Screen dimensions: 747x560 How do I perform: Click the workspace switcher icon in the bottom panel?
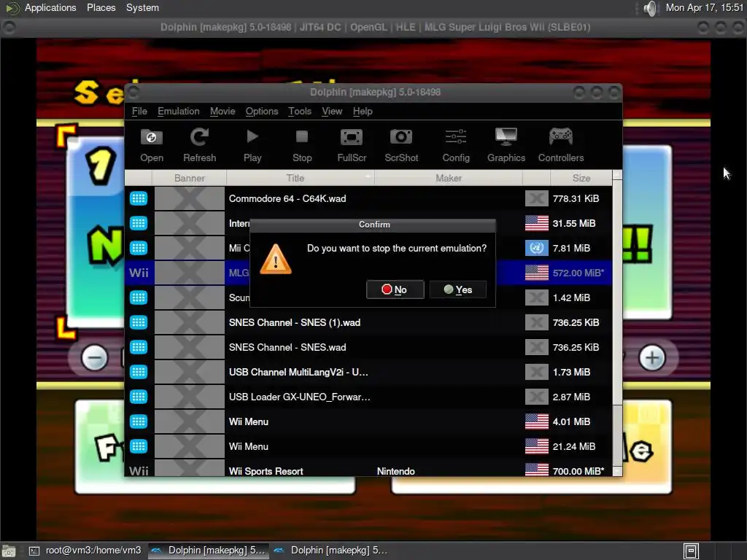(x=692, y=551)
